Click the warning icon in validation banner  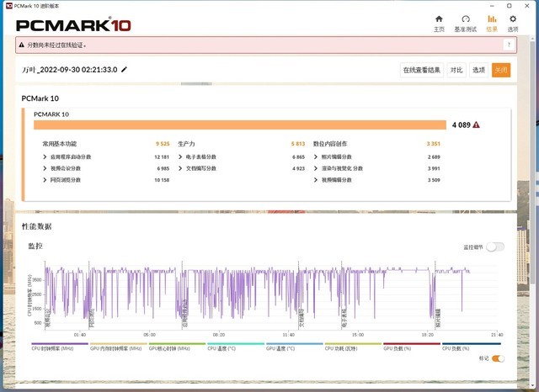click(x=22, y=45)
